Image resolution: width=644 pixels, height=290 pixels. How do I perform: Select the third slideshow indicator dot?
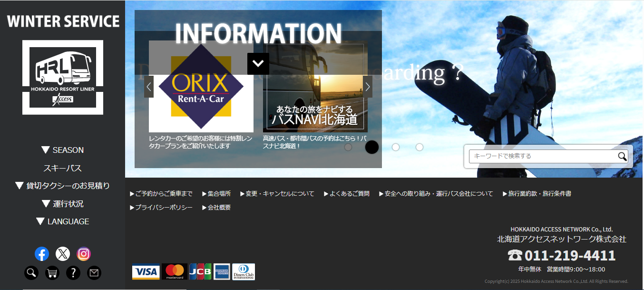tap(396, 147)
